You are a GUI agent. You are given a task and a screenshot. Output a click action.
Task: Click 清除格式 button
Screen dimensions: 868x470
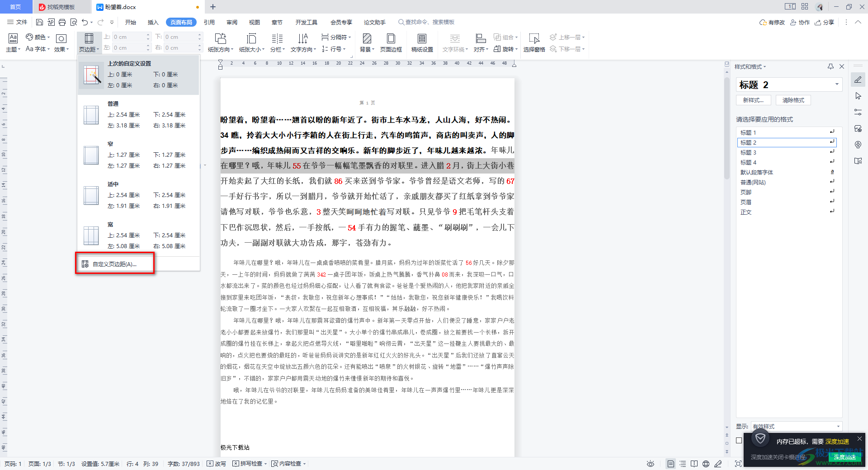click(x=793, y=100)
